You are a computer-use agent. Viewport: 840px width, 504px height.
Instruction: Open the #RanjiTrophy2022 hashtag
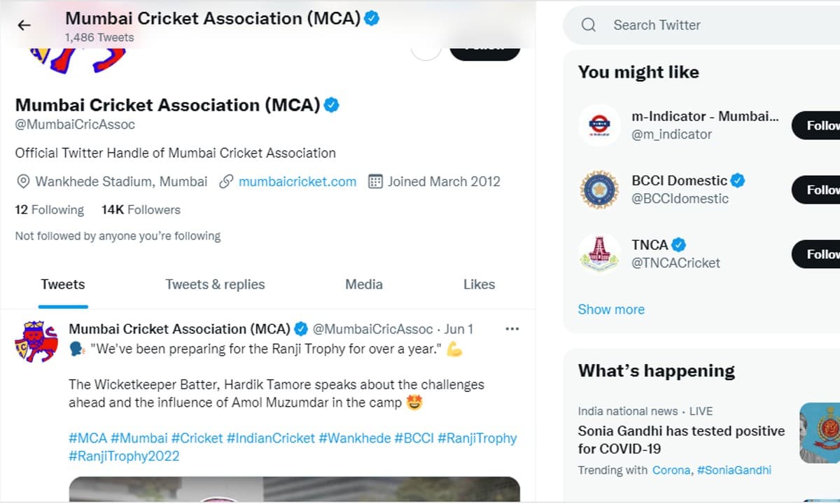point(124,456)
